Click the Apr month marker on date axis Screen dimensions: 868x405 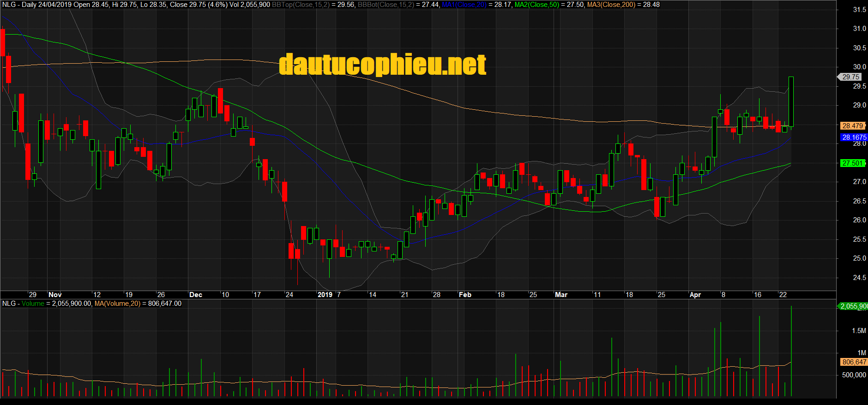pyautogui.click(x=695, y=295)
